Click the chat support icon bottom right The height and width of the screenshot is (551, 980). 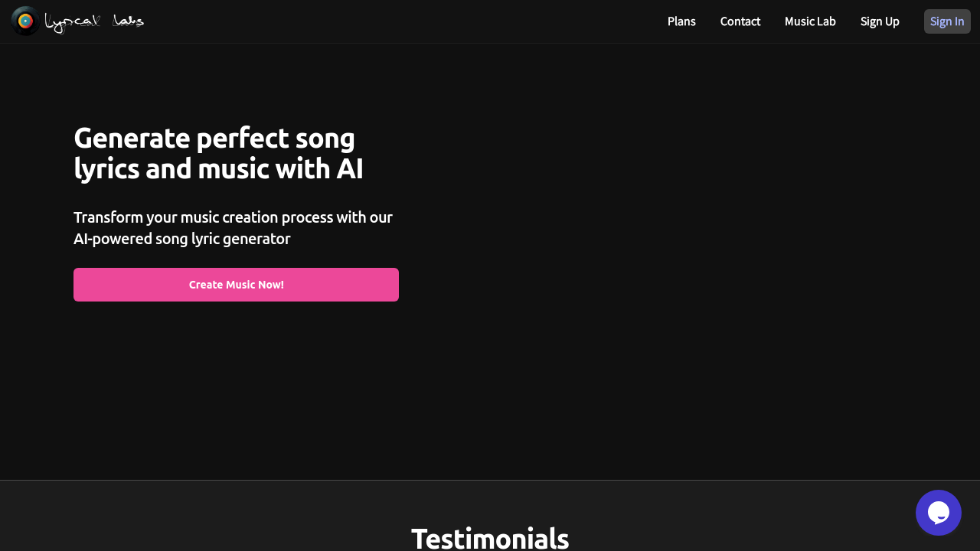click(939, 512)
